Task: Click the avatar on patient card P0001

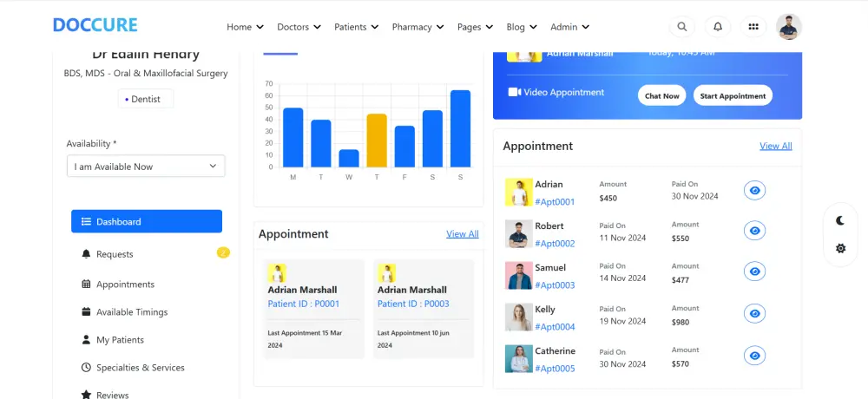Action: tap(277, 273)
